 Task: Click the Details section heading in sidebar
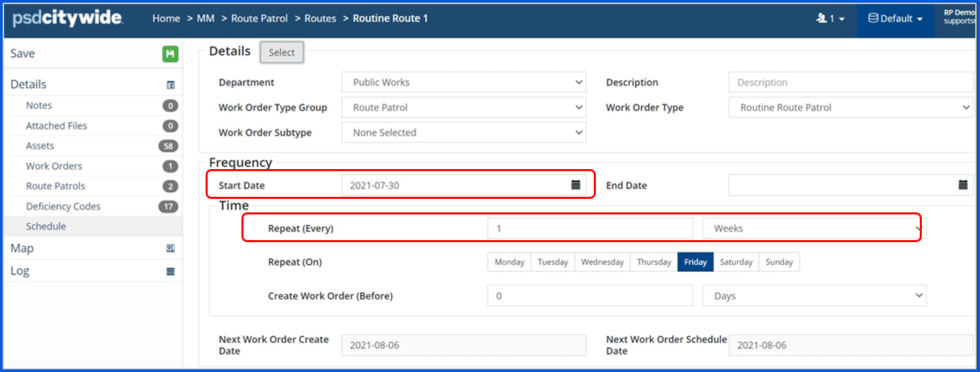pos(28,85)
